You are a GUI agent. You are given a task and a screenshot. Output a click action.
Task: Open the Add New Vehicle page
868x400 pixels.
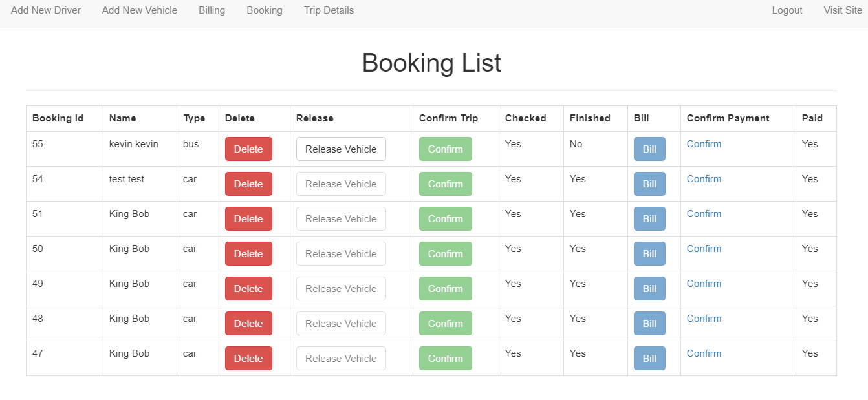(139, 10)
